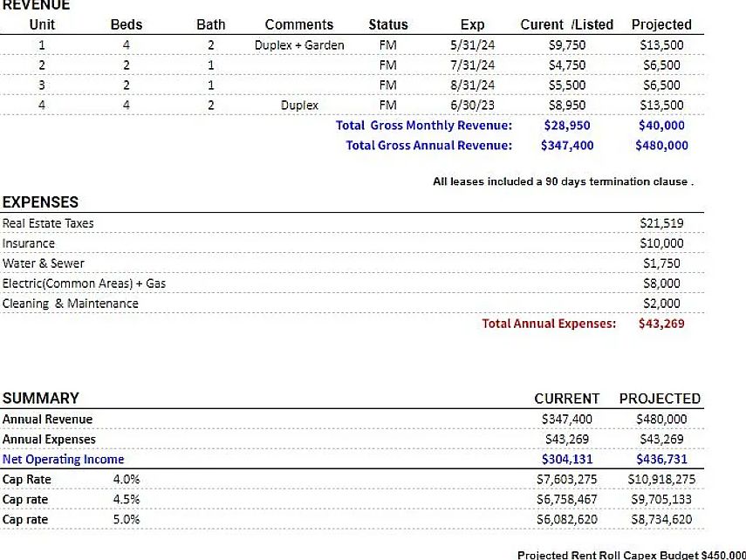Image resolution: width=746 pixels, height=560 pixels.
Task: Select the Water & Sewer expense label
Action: pyautogui.click(x=44, y=263)
